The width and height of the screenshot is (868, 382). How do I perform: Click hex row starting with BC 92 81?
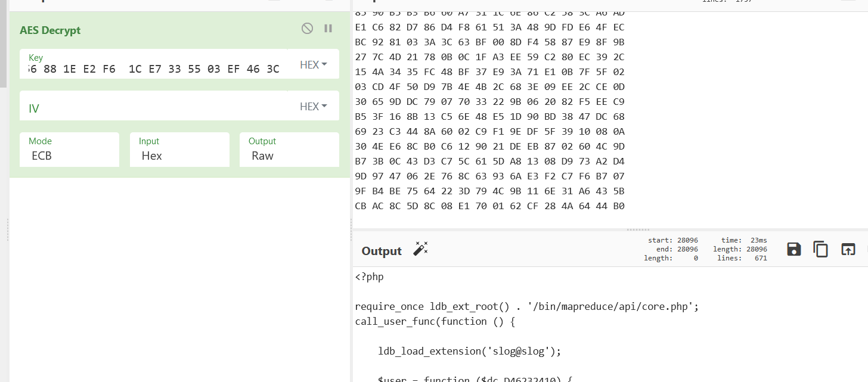pyautogui.click(x=489, y=42)
